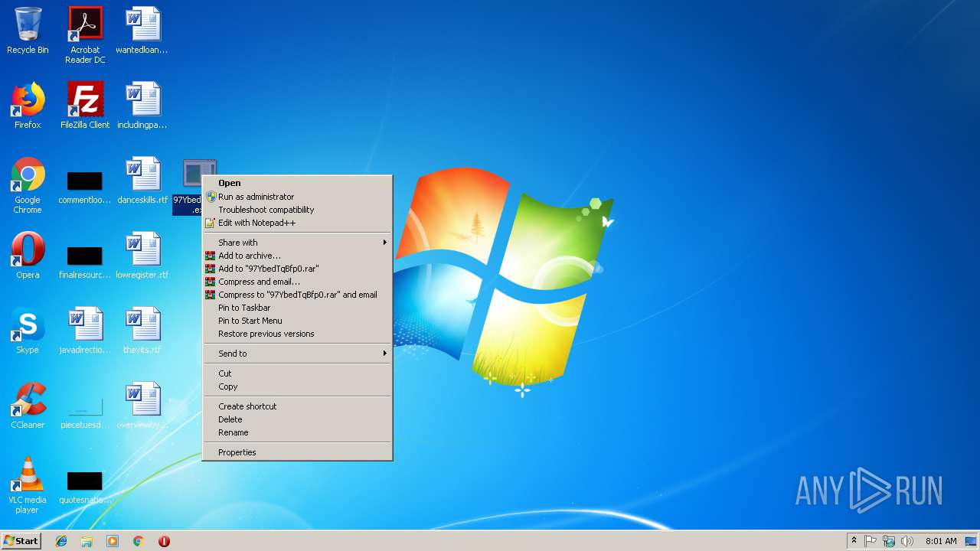This screenshot has width=980, height=551.
Task: Choose Create shortcut
Action: (297, 406)
